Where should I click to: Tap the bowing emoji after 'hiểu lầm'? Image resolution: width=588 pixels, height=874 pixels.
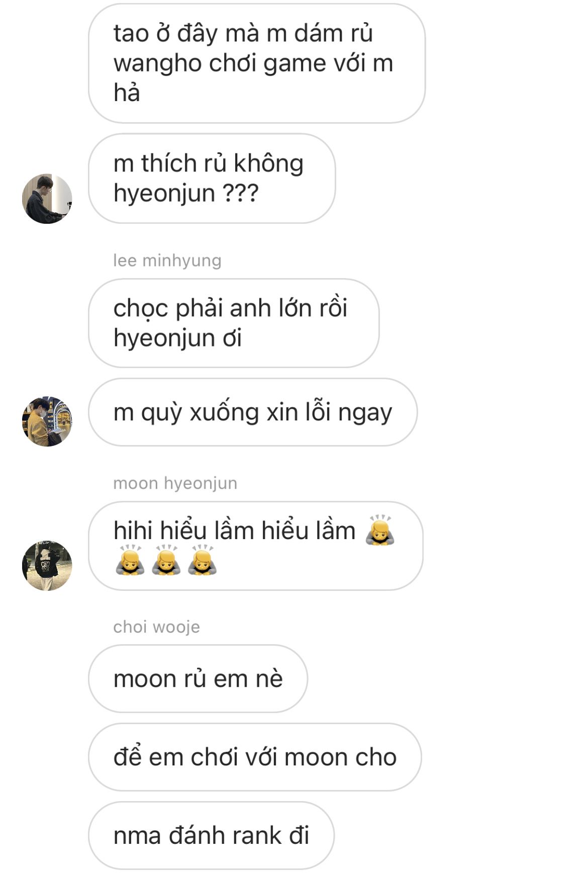[x=380, y=530]
